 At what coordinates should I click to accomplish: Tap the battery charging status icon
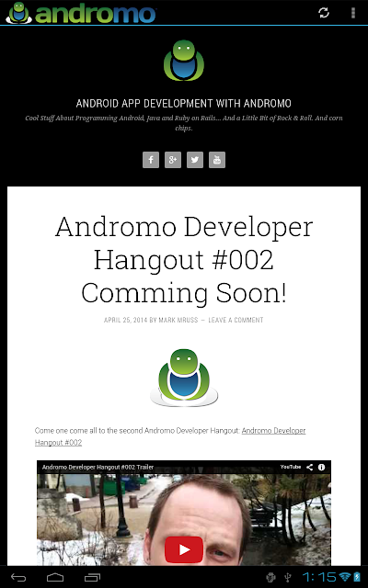[356, 577]
